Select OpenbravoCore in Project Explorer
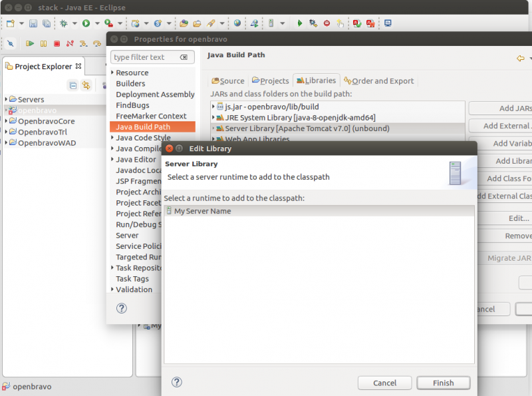 pos(46,121)
